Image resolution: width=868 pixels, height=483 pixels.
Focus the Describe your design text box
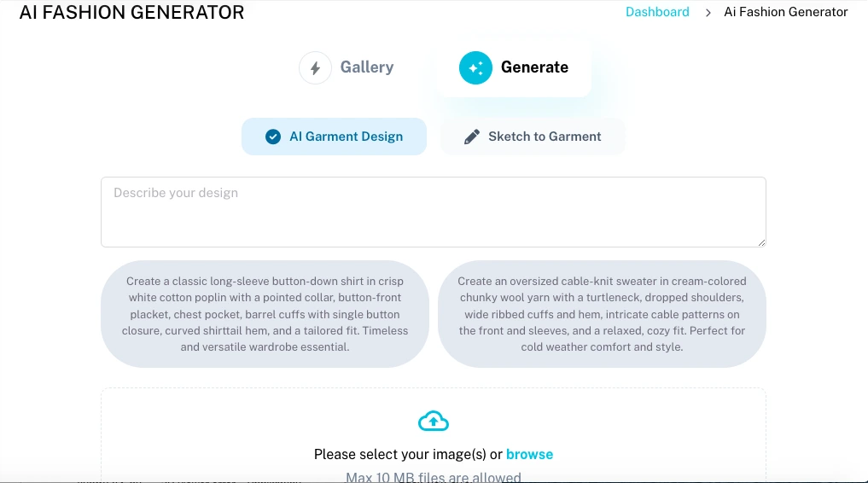click(433, 212)
